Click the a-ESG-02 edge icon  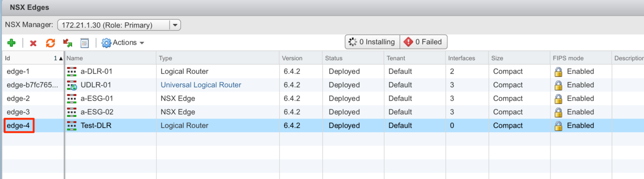pyautogui.click(x=72, y=112)
